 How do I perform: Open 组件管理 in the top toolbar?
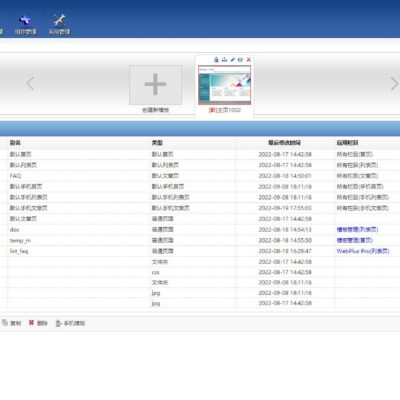pos(25,25)
